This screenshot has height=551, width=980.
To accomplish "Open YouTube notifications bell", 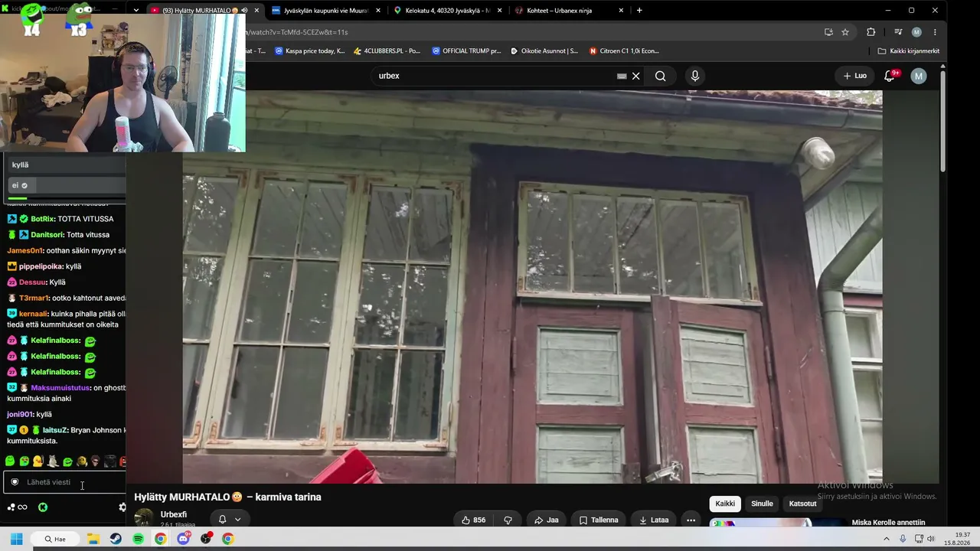I will pos(890,76).
